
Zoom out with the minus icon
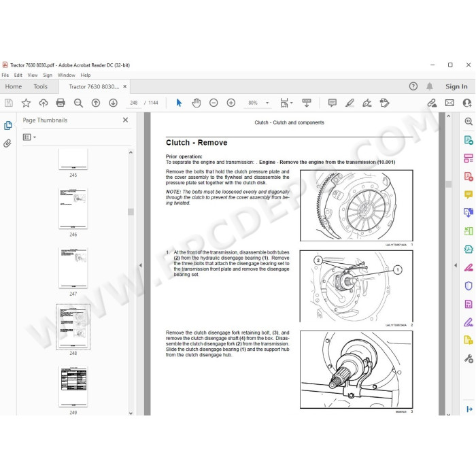214,103
